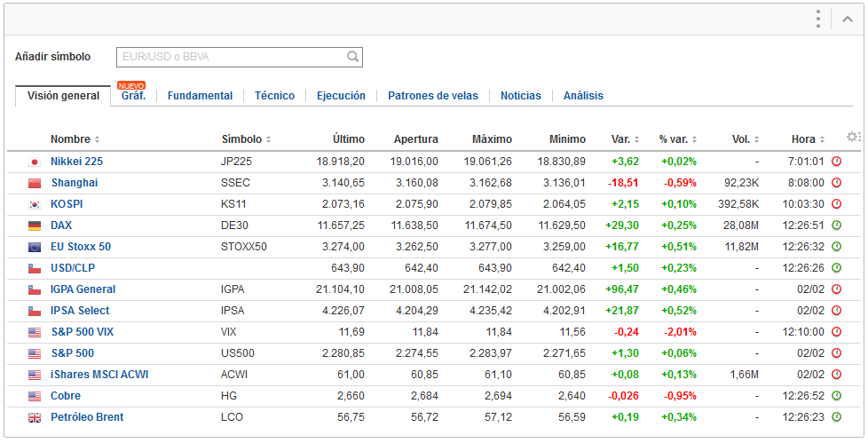Open the DAX link

[61, 225]
